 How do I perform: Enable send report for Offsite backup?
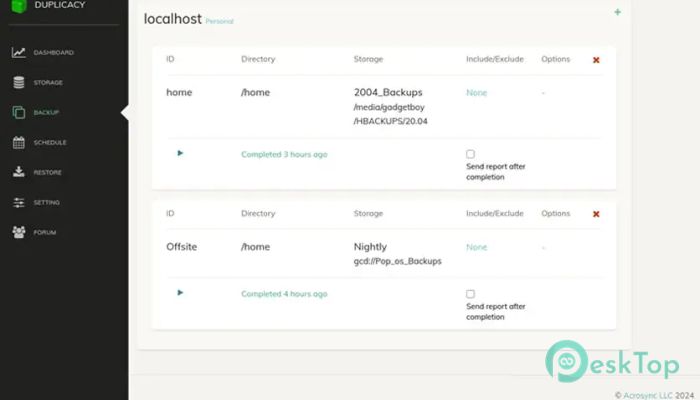(471, 294)
